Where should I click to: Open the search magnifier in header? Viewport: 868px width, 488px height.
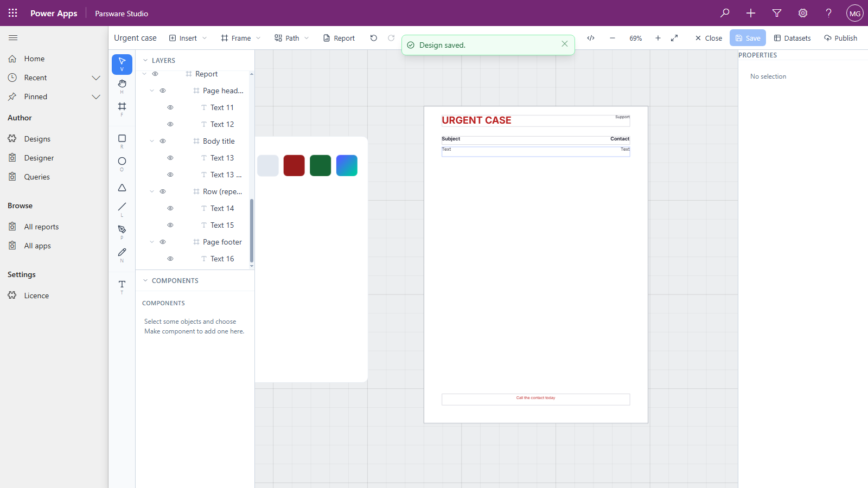coord(725,13)
